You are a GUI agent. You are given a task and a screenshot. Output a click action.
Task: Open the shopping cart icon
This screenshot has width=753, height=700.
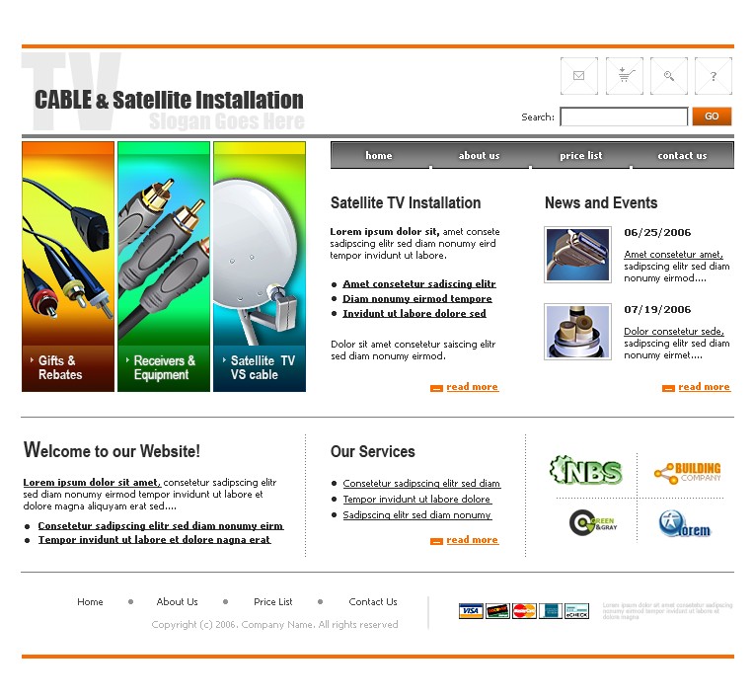(624, 76)
